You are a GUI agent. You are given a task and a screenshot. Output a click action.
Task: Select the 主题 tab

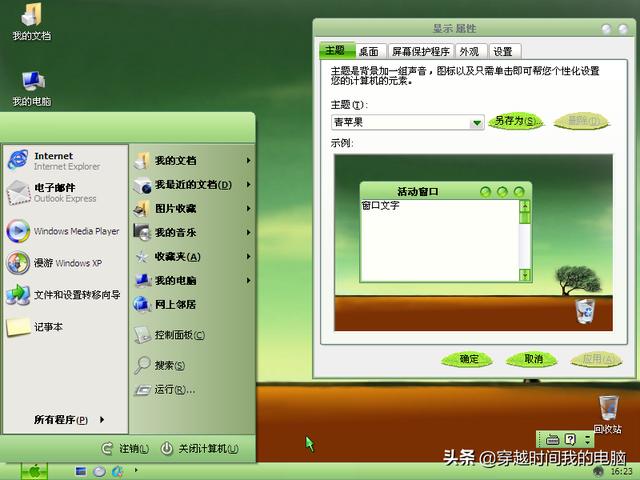336,50
